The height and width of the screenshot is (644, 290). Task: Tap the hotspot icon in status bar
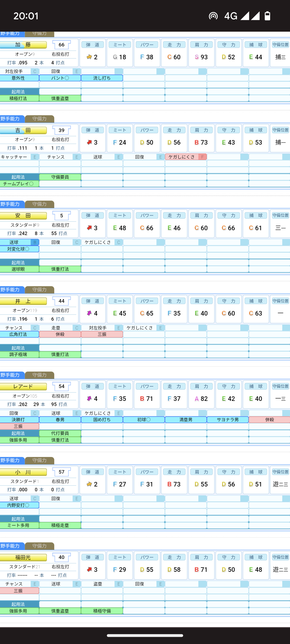213,16
